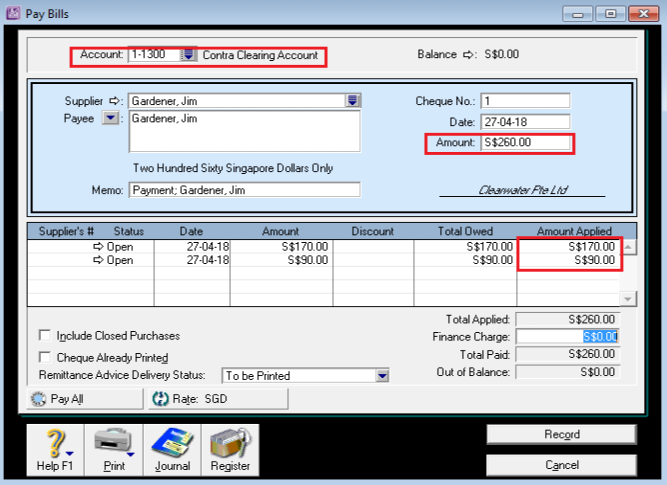The image size is (667, 485).
Task: Expand the Payee address dropdown
Action: 111,118
